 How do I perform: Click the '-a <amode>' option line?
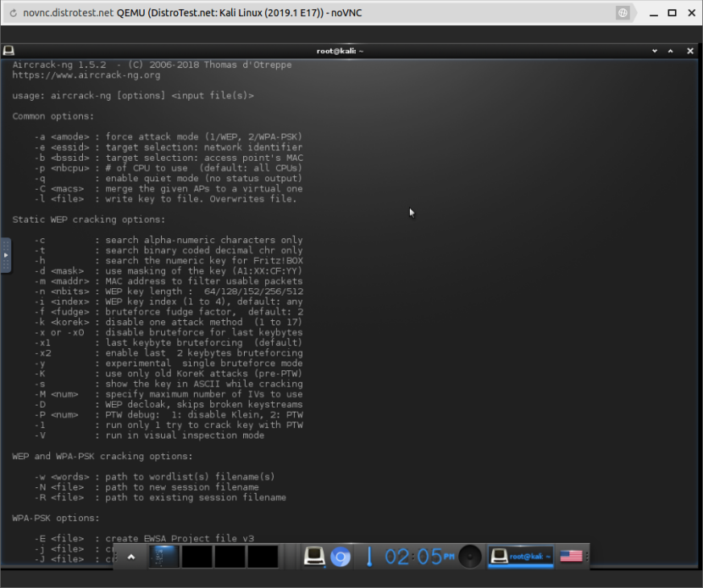tap(169, 136)
